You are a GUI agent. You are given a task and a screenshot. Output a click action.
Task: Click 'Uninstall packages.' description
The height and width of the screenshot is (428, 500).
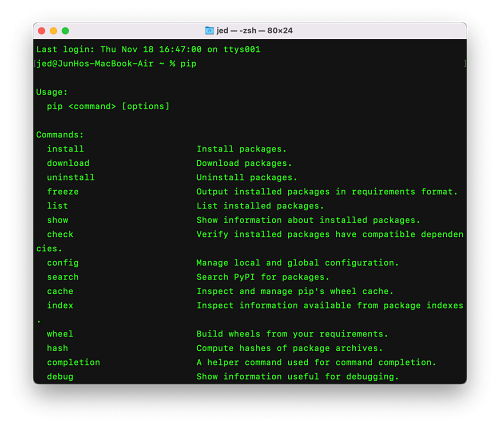pos(247,177)
